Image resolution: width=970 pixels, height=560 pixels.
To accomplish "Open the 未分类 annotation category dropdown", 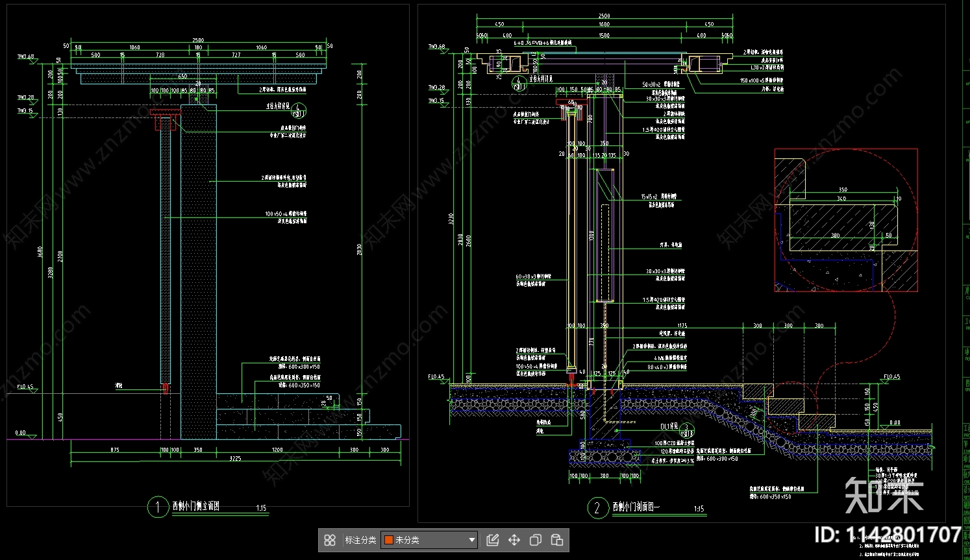I will [430, 540].
